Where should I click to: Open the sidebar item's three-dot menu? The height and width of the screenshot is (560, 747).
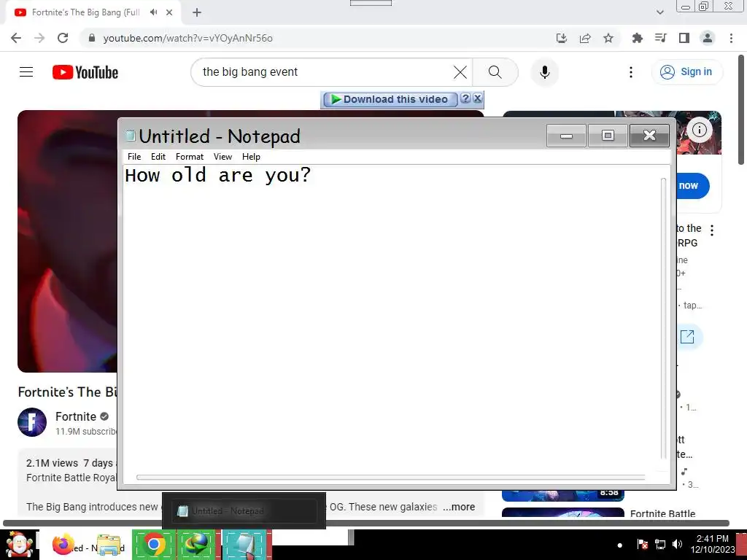(712, 230)
